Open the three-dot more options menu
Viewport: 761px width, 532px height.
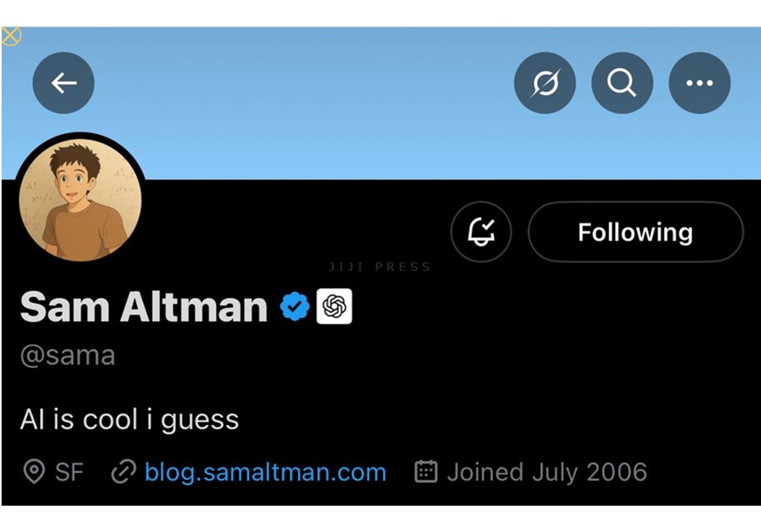tap(699, 83)
